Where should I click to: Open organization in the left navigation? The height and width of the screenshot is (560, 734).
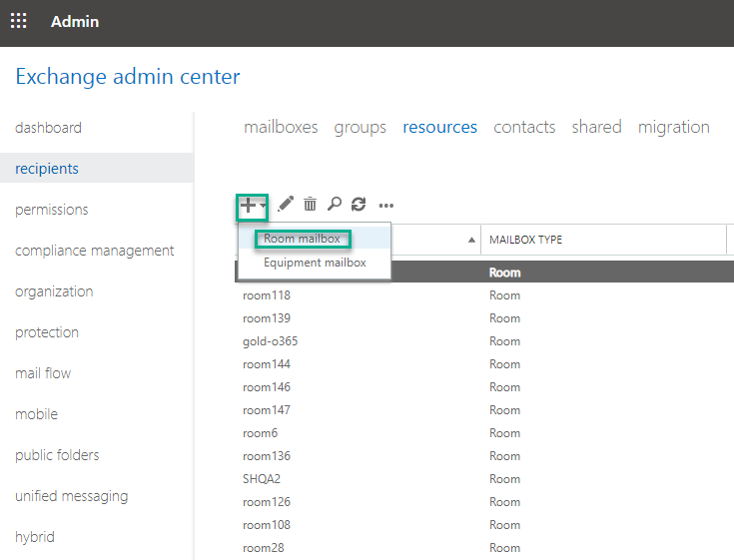(54, 291)
